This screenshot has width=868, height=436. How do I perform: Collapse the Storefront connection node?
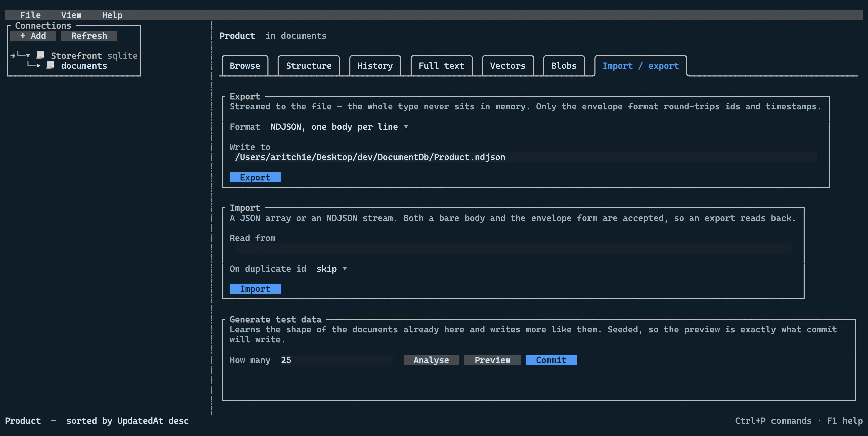pos(28,55)
